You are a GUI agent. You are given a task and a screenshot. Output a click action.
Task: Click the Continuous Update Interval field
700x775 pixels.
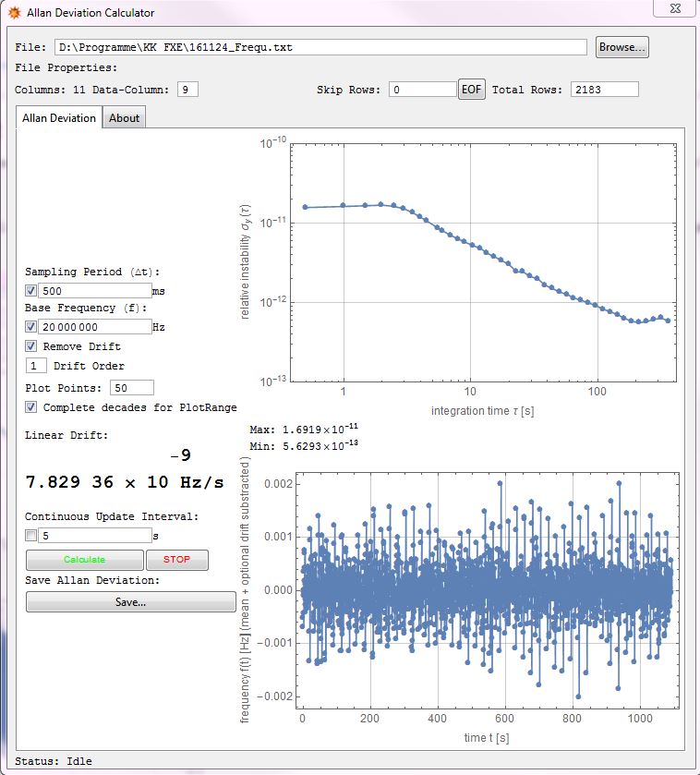coord(95,536)
